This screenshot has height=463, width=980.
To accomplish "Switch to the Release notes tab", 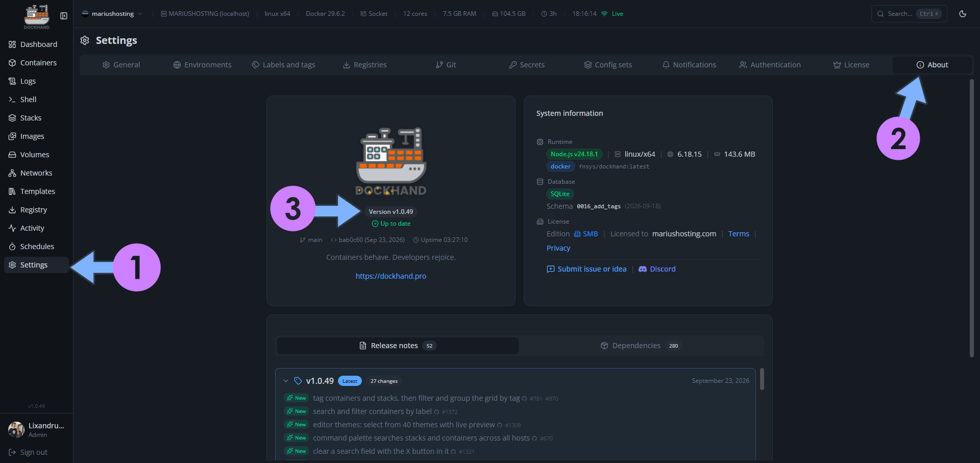I will click(x=398, y=346).
